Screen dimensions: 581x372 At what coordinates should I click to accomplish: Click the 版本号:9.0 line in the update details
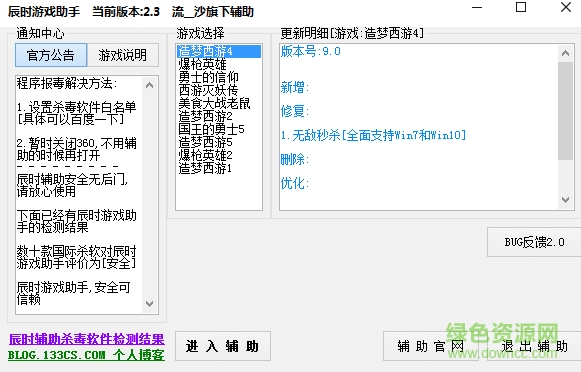311,51
